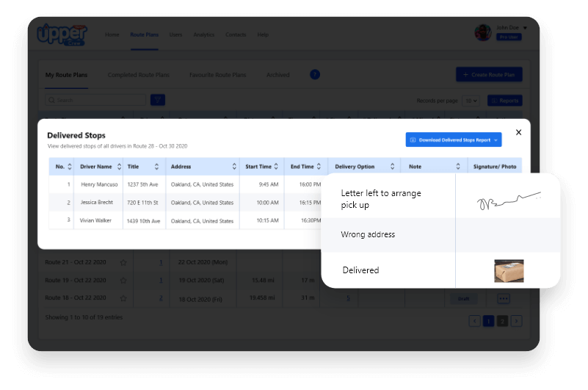This screenshot has height=390, width=588.
Task: Open the Help menu item
Action: click(263, 35)
